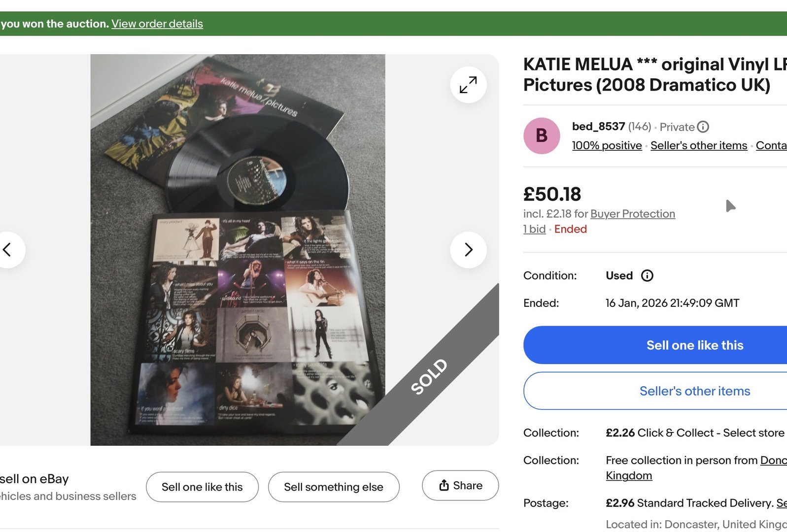Expand the product image to fullscreen
Screen dimensions: 787x532
pyautogui.click(x=468, y=85)
